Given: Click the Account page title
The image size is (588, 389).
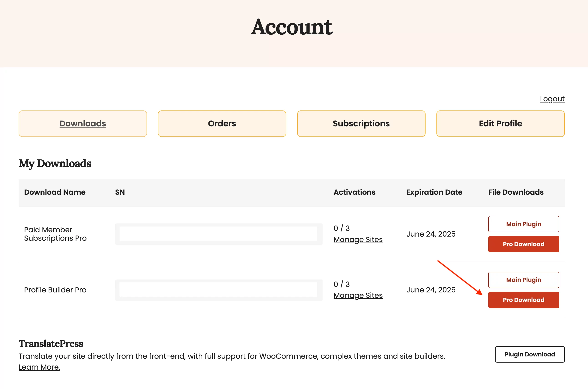Looking at the screenshot, I should pos(292,27).
